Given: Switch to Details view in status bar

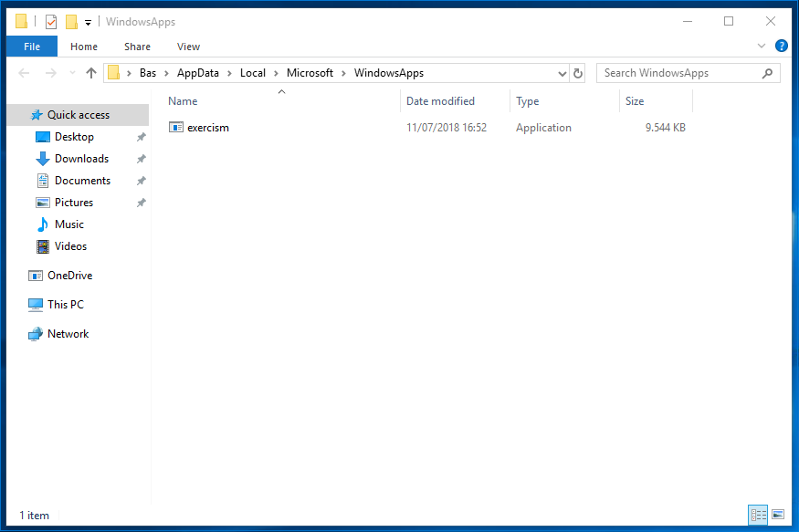Looking at the screenshot, I should pyautogui.click(x=758, y=515).
